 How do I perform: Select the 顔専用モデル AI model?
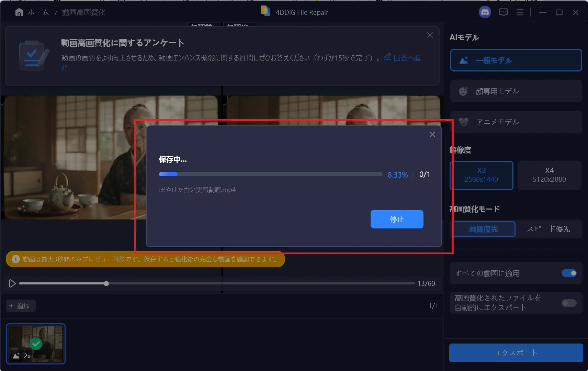click(x=516, y=91)
